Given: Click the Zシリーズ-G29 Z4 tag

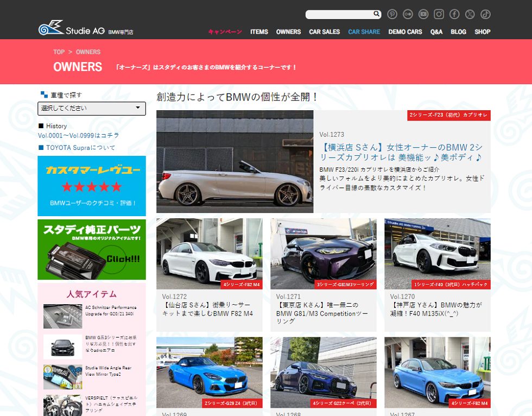Looking at the screenshot, I should pyautogui.click(x=232, y=404).
